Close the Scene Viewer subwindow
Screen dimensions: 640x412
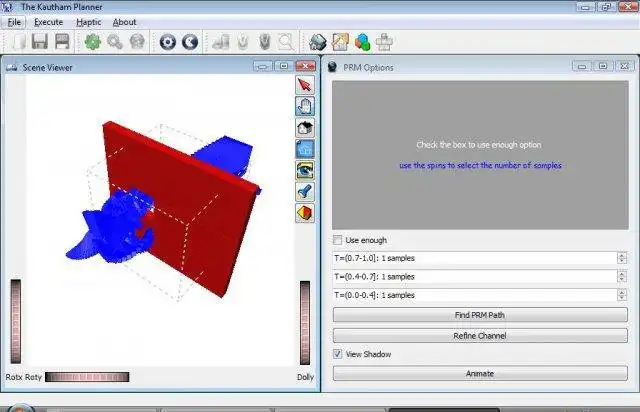coord(305,66)
